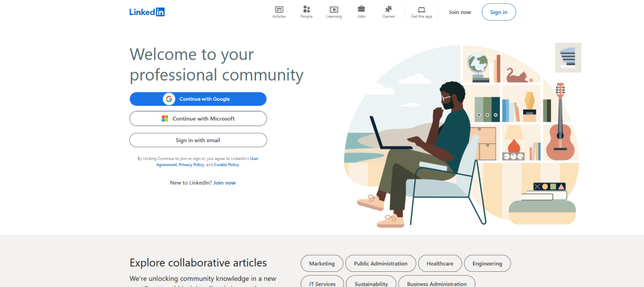Click the Welcome to your professional community heading
This screenshot has width=644, height=287.
tap(216, 65)
